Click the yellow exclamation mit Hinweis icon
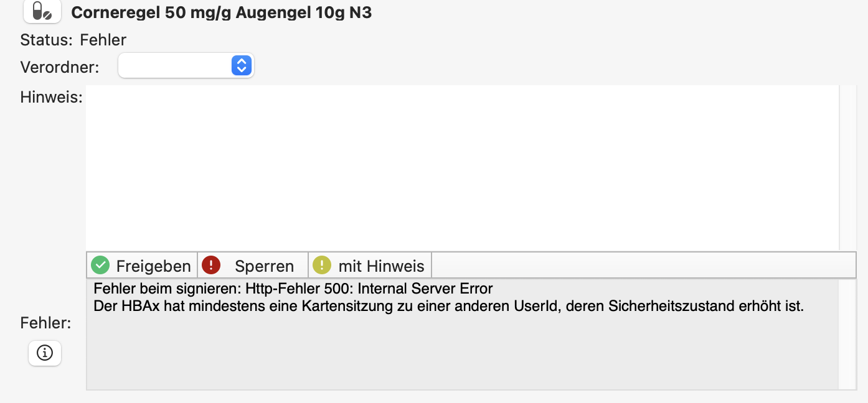This screenshot has width=868, height=403. (x=322, y=266)
